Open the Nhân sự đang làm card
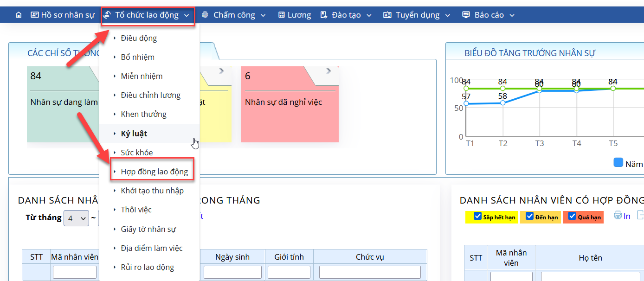The width and height of the screenshot is (644, 281). tap(63, 104)
